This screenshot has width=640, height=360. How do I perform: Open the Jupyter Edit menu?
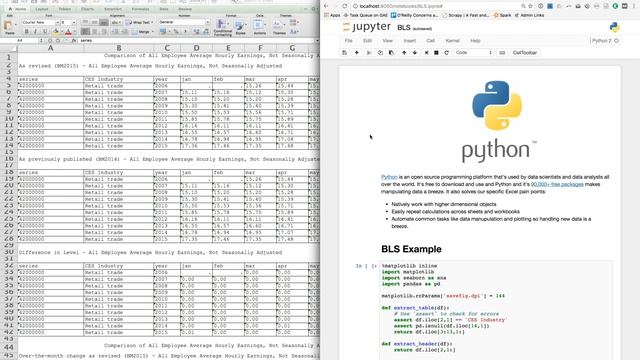point(367,41)
